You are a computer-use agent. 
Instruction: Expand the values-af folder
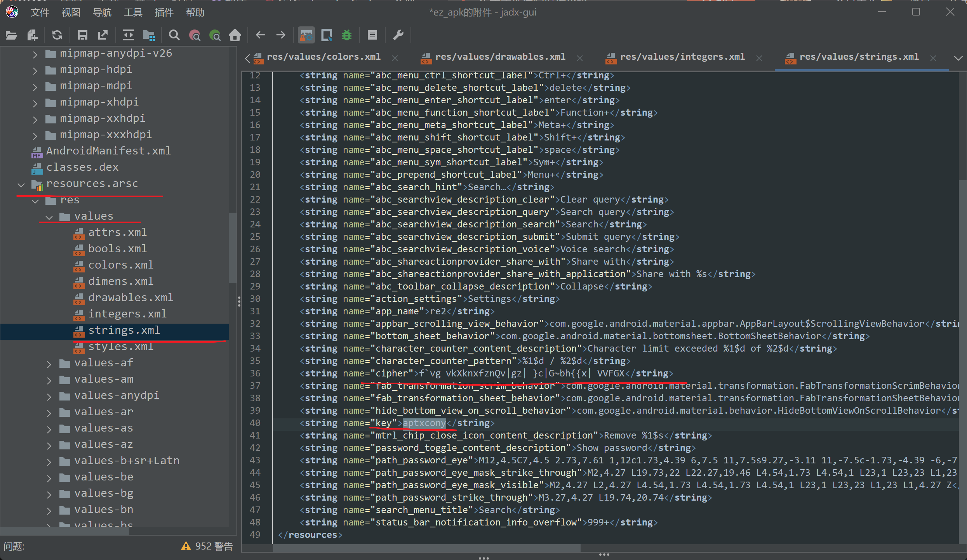(49, 364)
